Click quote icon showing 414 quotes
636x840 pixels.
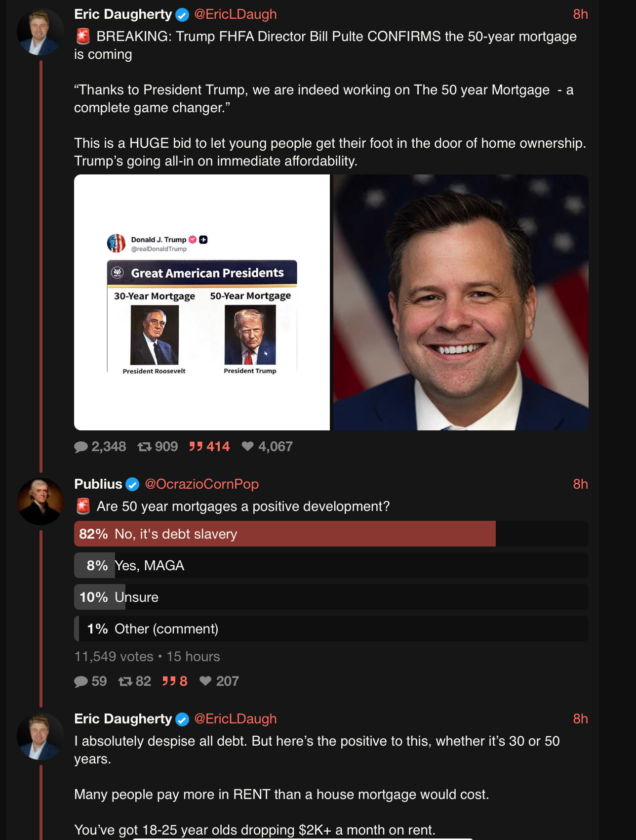click(x=196, y=447)
